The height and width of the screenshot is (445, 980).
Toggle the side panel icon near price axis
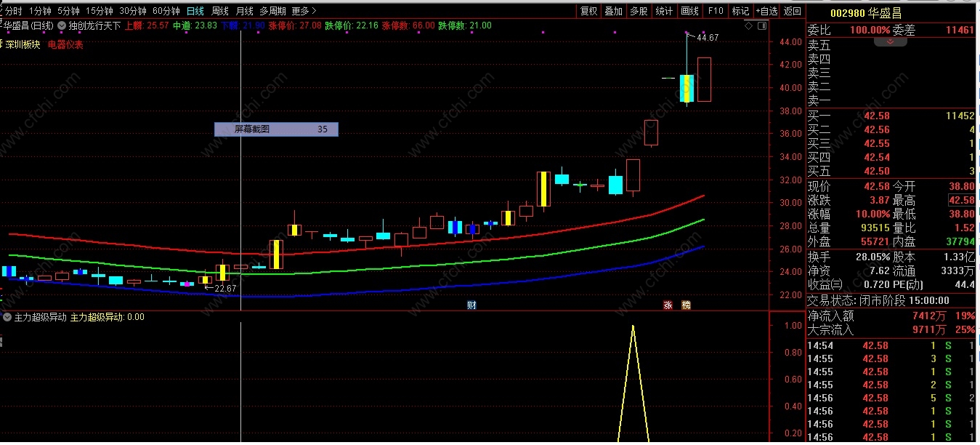coord(761,26)
